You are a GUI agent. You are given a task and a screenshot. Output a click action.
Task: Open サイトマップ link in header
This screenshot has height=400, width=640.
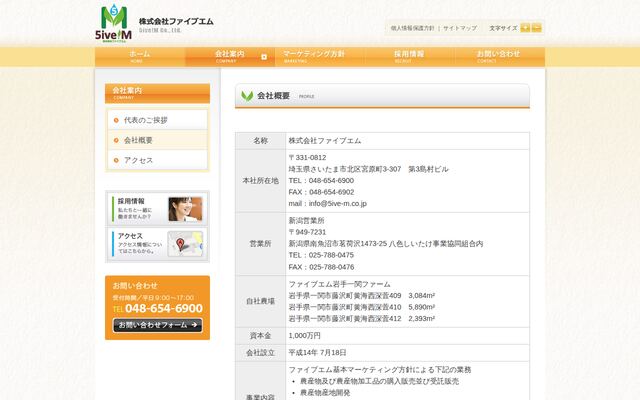click(x=460, y=28)
